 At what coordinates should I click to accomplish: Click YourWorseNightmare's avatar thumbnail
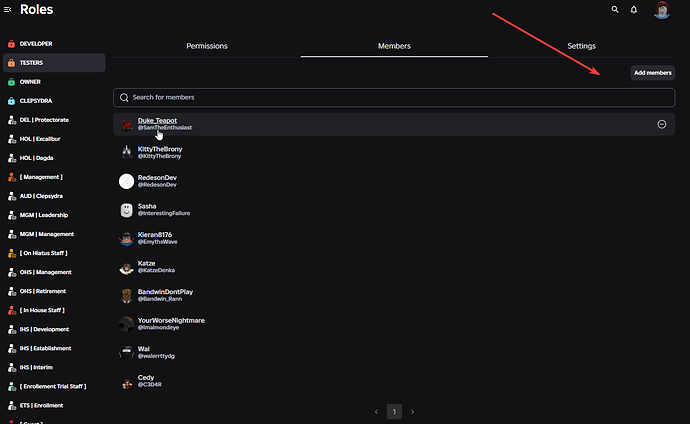click(x=126, y=324)
